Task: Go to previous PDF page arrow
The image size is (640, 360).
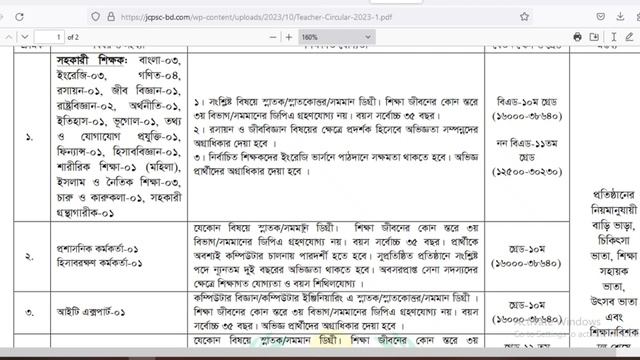Action: click(x=9, y=37)
